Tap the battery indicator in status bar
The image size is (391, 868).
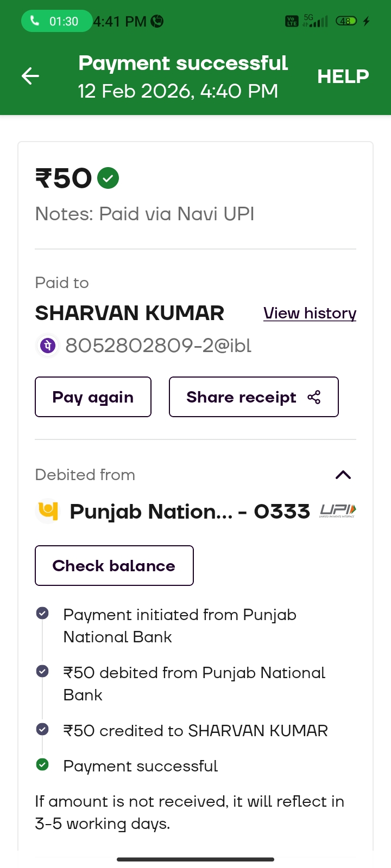pos(346,21)
